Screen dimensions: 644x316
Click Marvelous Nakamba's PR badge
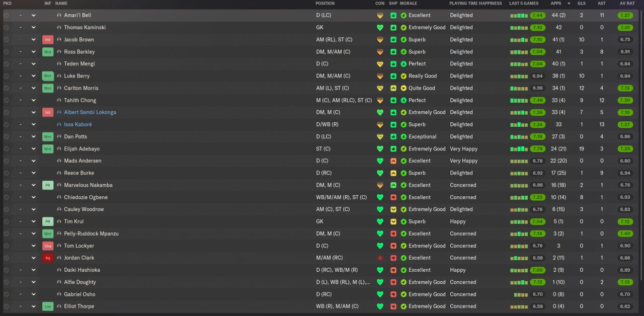48,185
